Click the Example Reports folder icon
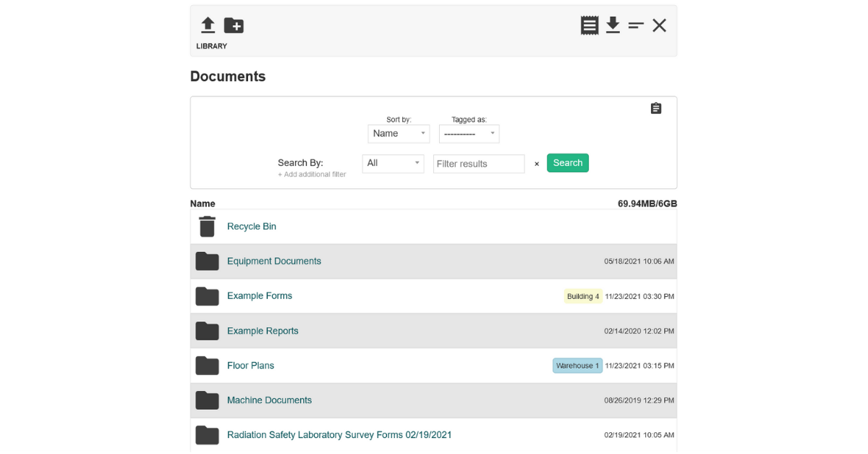868x454 pixels. pos(208,331)
